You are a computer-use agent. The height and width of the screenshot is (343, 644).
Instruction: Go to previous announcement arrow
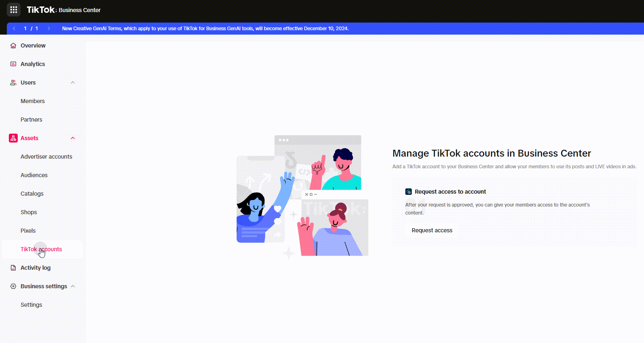pos(14,29)
